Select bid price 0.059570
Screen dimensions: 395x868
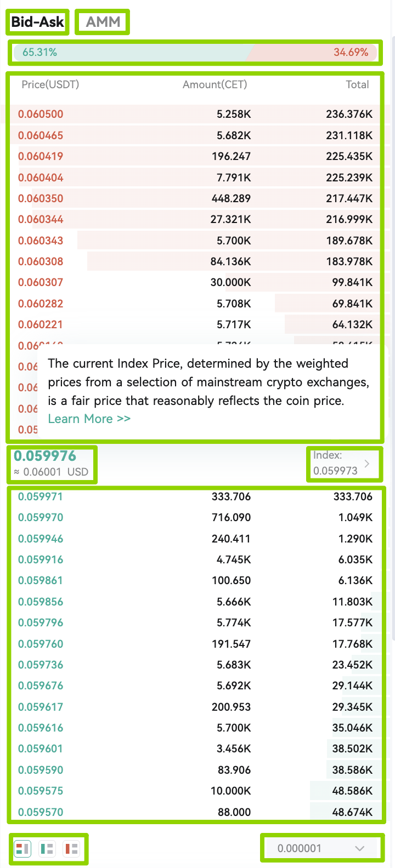click(41, 812)
